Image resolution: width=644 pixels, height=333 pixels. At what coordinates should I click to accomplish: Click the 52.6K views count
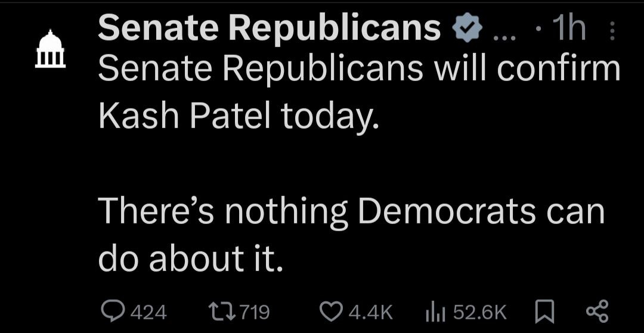pos(480,312)
